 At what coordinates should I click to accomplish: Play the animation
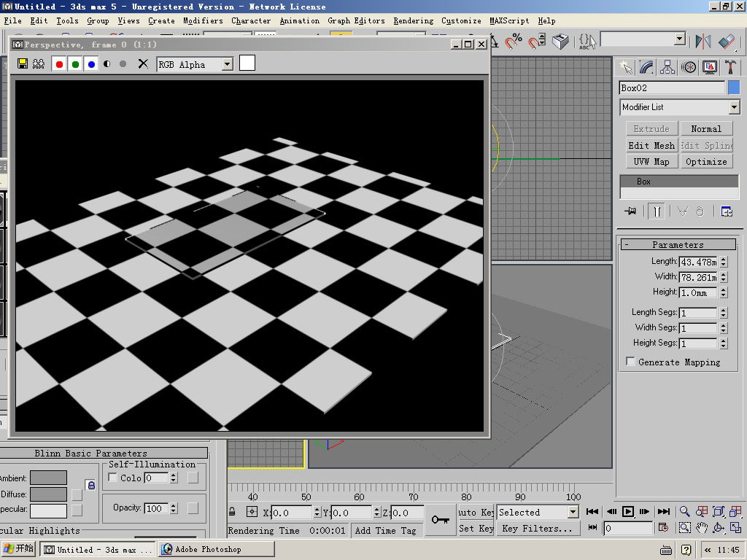pos(628,511)
